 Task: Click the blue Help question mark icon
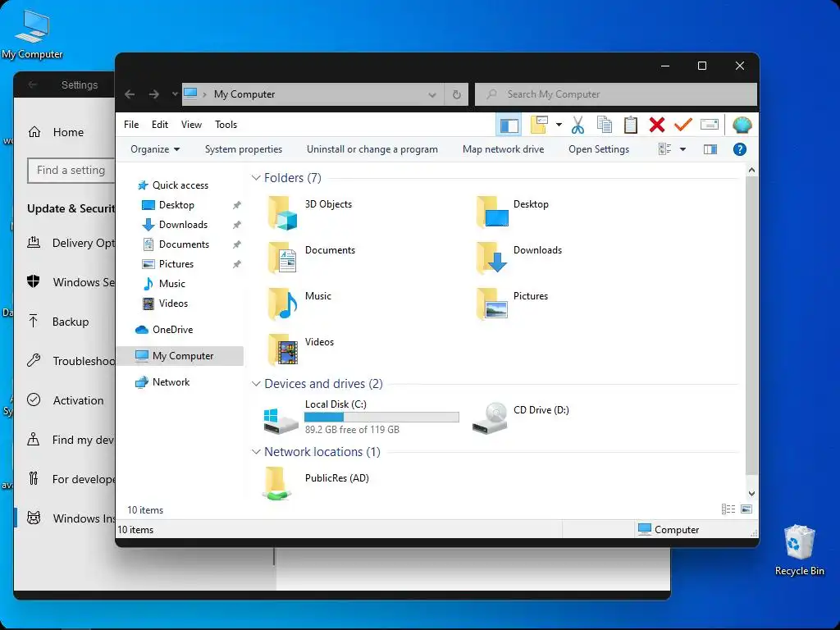coord(739,149)
